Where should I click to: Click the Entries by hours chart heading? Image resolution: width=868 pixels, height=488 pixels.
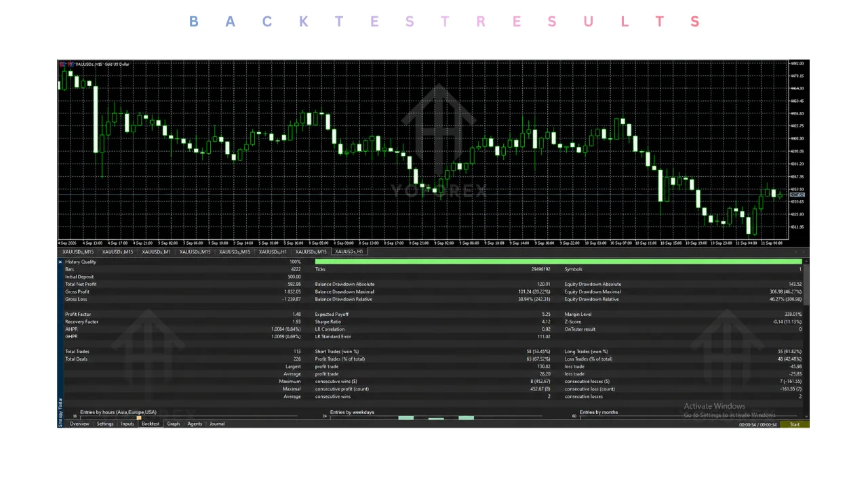click(118, 412)
